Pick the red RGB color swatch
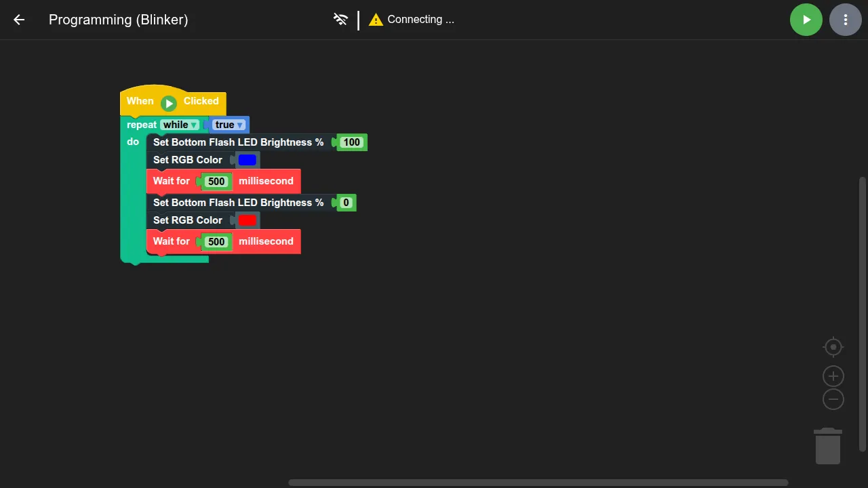This screenshot has width=868, height=488. tap(248, 220)
